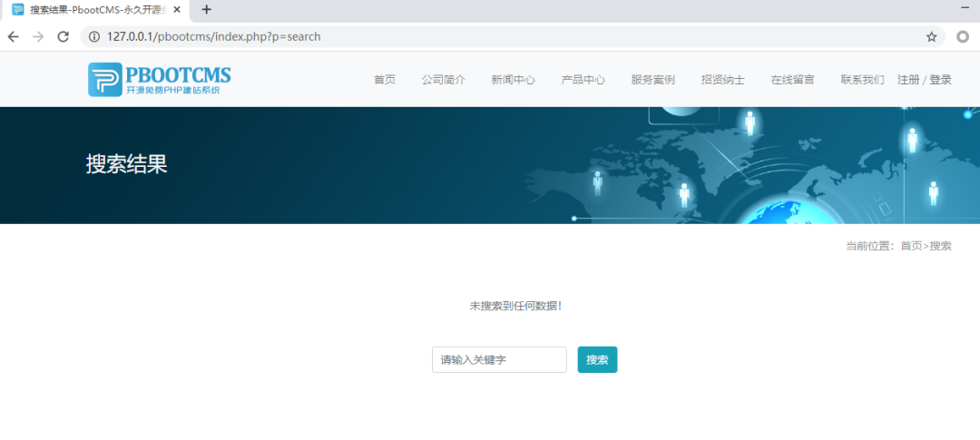Click the 搜索结果 banner heading
The width and height of the screenshot is (980, 440).
click(x=127, y=164)
